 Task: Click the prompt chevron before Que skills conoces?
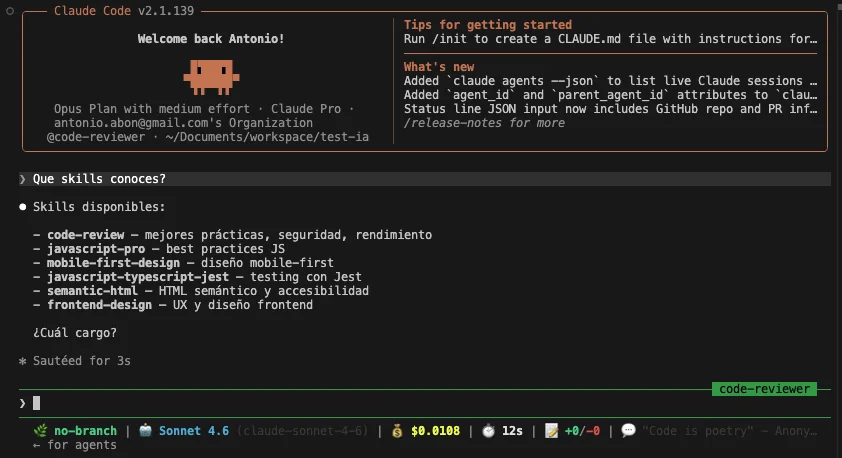23,179
